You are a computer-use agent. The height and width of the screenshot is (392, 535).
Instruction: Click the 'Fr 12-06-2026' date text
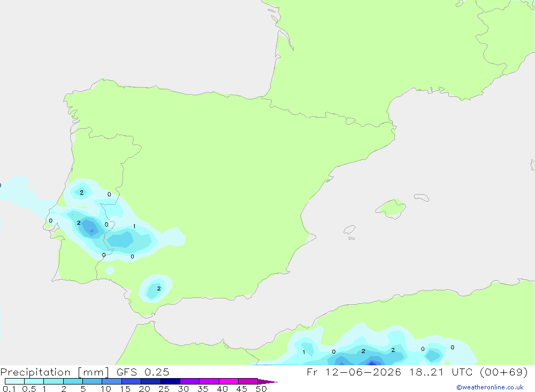pos(354,372)
